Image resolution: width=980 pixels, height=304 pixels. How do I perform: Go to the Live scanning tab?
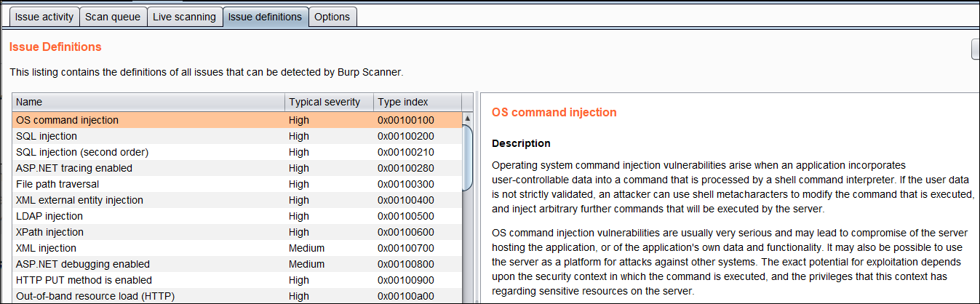click(x=184, y=17)
